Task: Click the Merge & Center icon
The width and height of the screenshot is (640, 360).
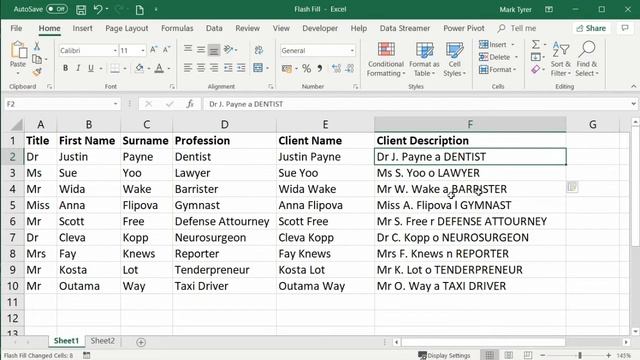Action: (x=258, y=68)
